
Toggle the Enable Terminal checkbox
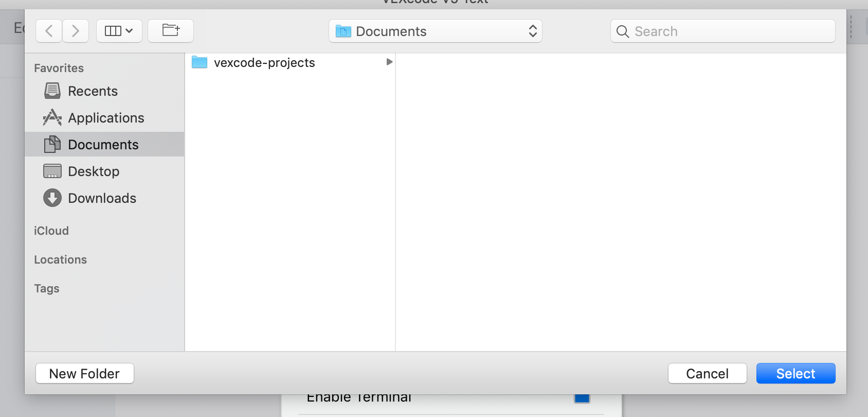582,398
